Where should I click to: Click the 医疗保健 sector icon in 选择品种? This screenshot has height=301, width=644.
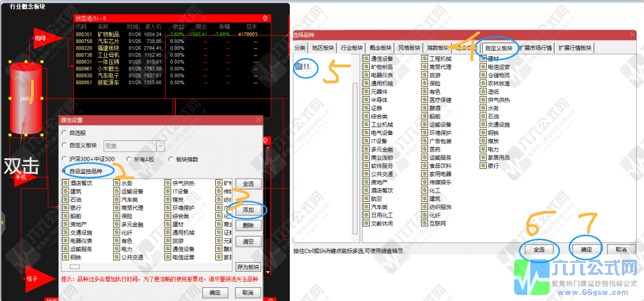click(x=425, y=100)
